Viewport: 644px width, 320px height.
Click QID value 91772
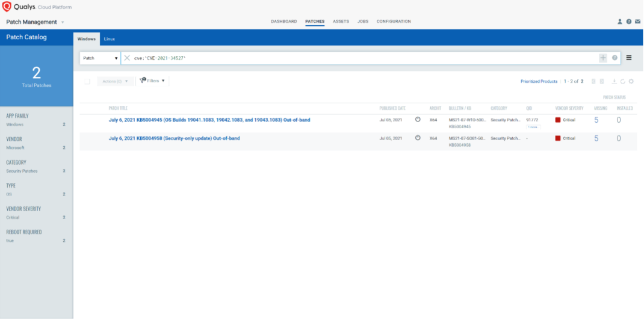[x=532, y=120]
